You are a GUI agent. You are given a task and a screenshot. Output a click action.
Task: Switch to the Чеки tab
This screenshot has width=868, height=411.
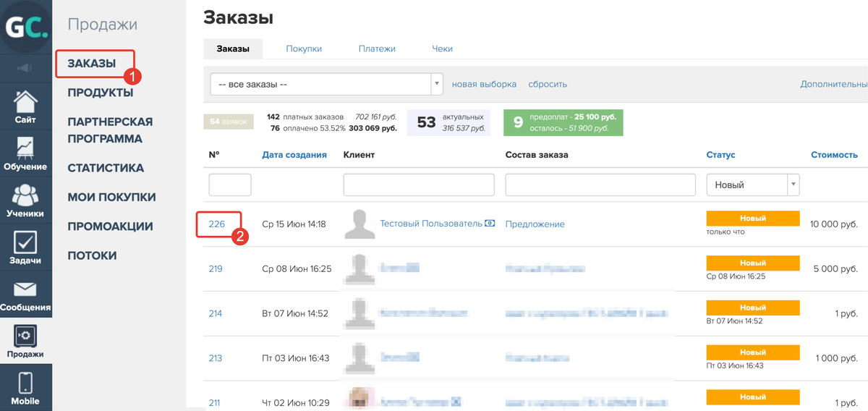442,48
